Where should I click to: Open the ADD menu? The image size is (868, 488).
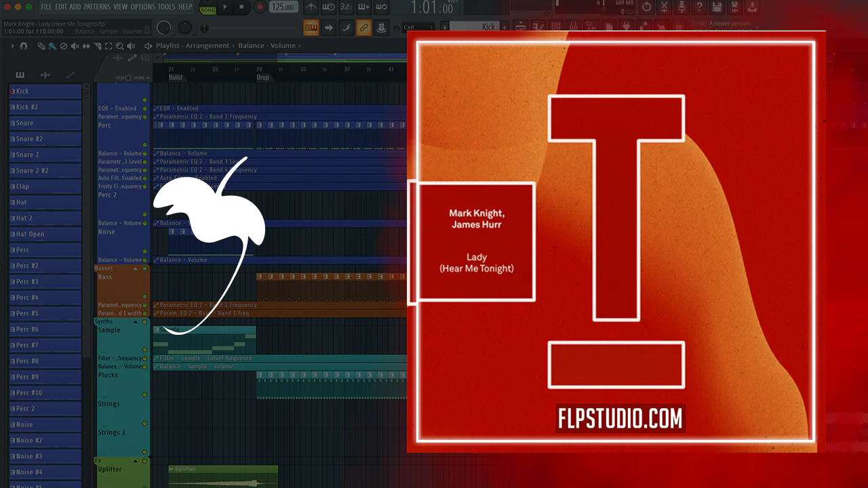click(x=75, y=7)
